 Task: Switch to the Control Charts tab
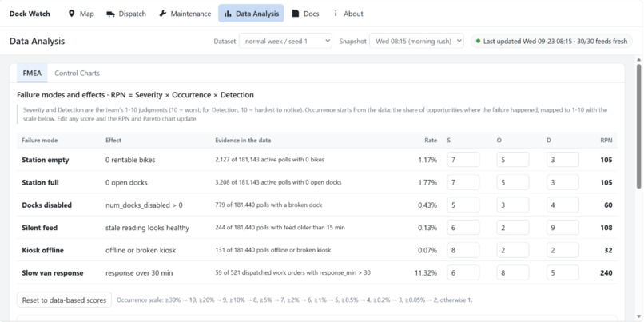click(78, 73)
